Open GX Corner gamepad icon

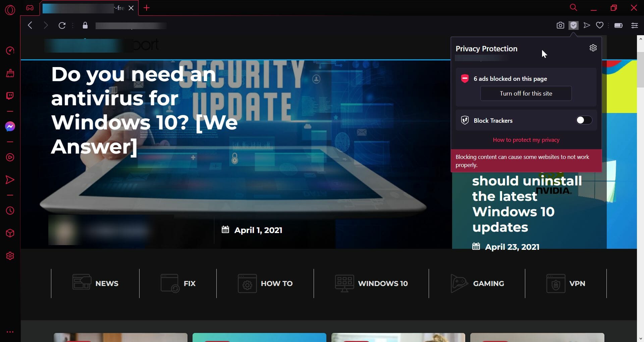[x=30, y=8]
